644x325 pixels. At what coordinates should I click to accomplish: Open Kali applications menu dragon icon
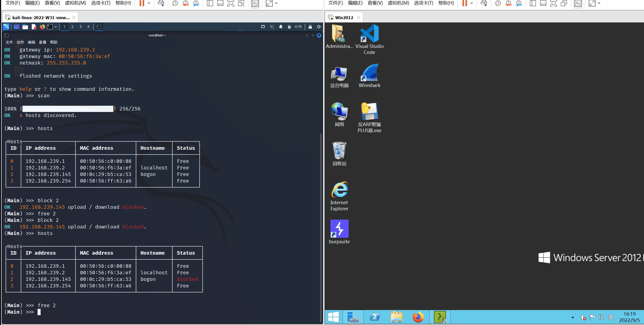(6, 27)
